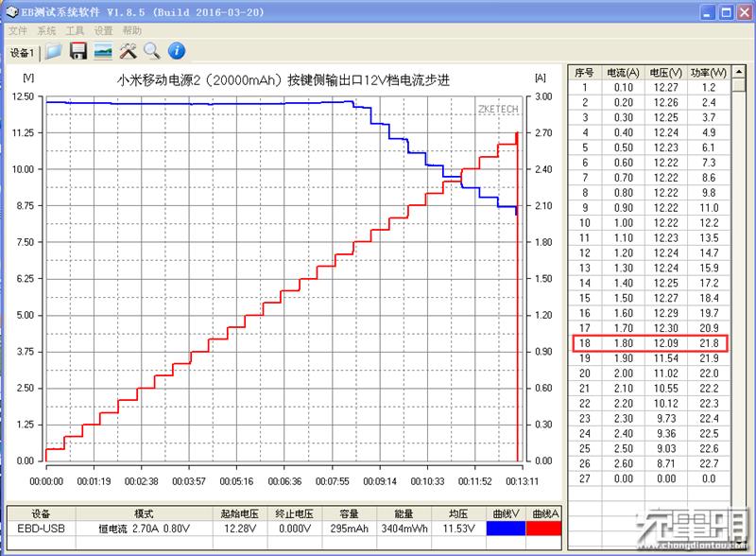Viewport: 756px width, 556px height.
Task: Click the 容量 header in status table
Action: [x=349, y=513]
